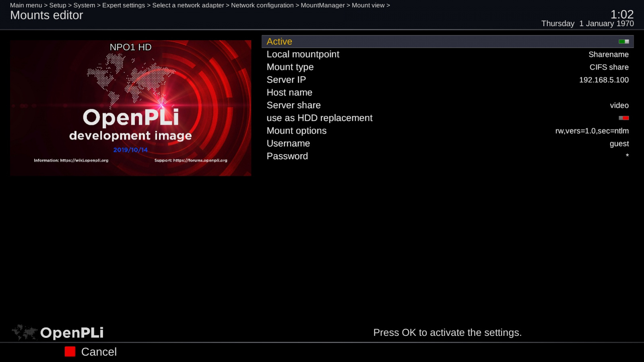Click the forums.openpli.org support text
Viewport: 644px width, 362px height.
[191, 160]
